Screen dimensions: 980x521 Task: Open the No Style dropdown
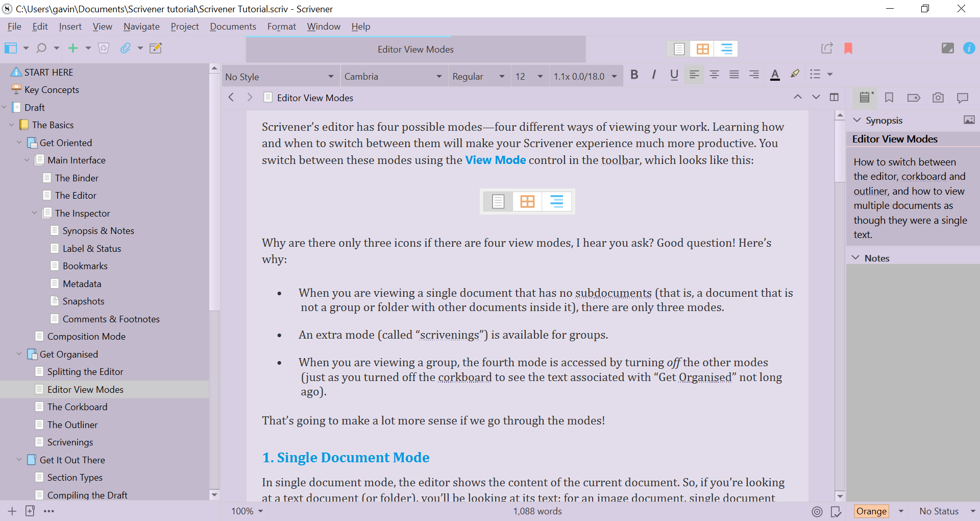tap(280, 77)
